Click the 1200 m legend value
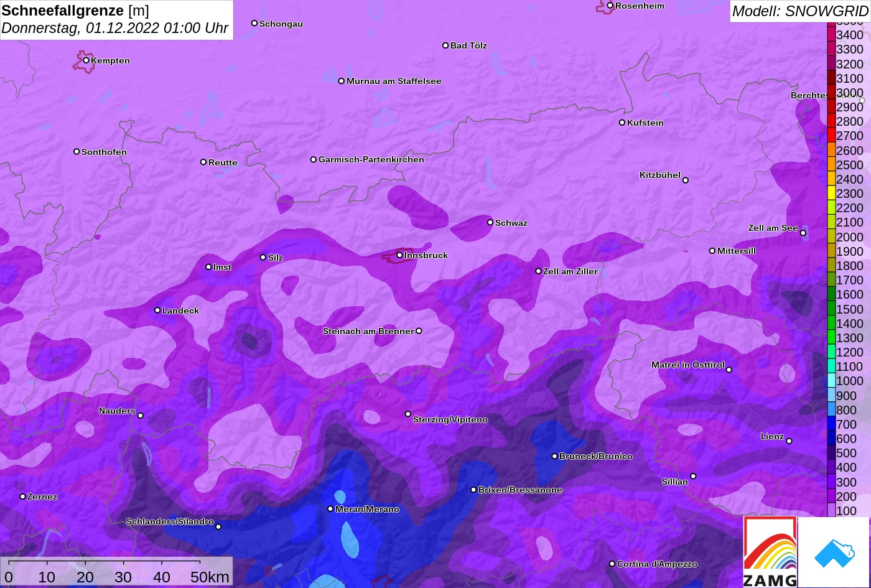Viewport: 871px width, 588px height. pyautogui.click(x=850, y=352)
